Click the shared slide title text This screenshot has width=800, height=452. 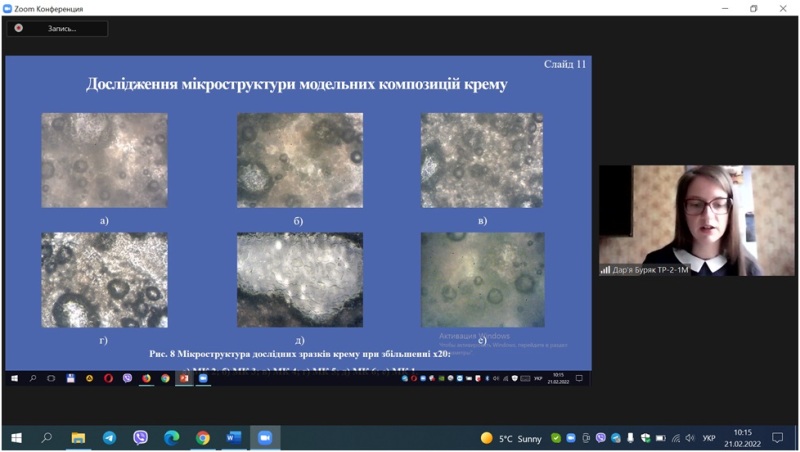(297, 85)
